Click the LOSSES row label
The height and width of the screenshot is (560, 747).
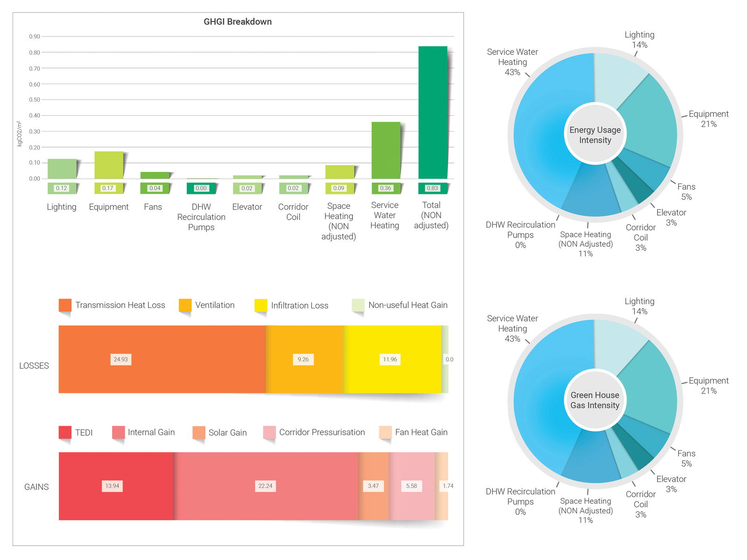pyautogui.click(x=34, y=366)
